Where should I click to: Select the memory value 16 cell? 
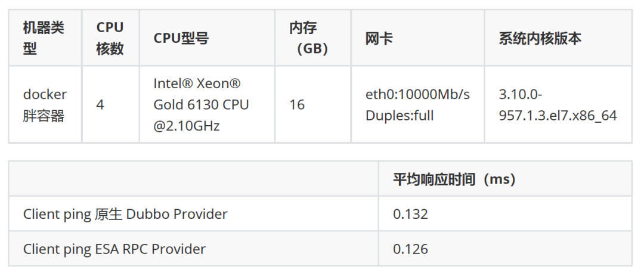point(297,105)
